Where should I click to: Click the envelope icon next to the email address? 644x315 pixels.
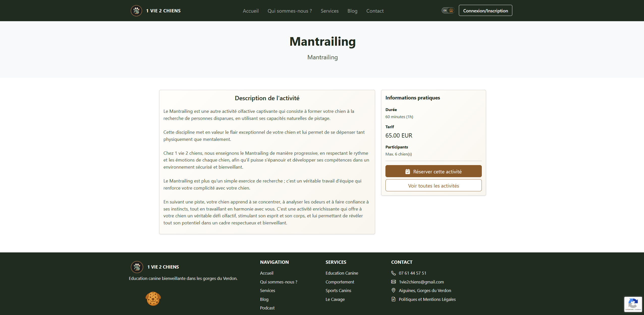pos(394,282)
